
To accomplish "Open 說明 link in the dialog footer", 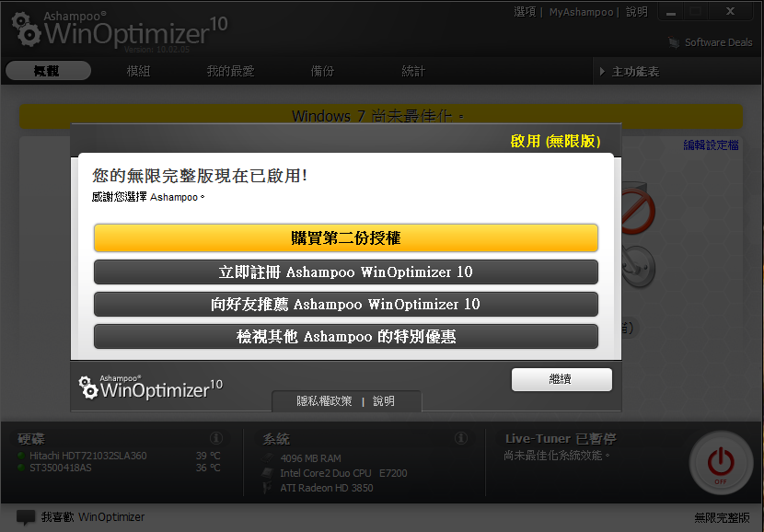I will pyautogui.click(x=384, y=401).
